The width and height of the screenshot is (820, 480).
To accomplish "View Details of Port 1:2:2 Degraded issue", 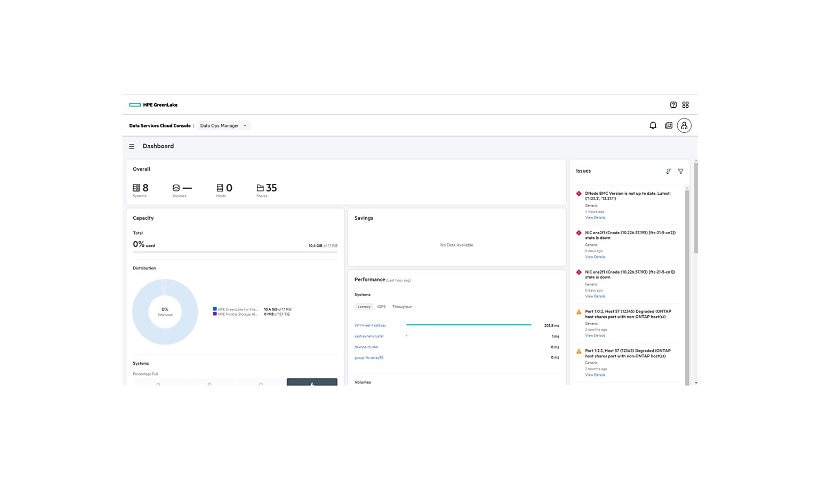I will pos(595,374).
